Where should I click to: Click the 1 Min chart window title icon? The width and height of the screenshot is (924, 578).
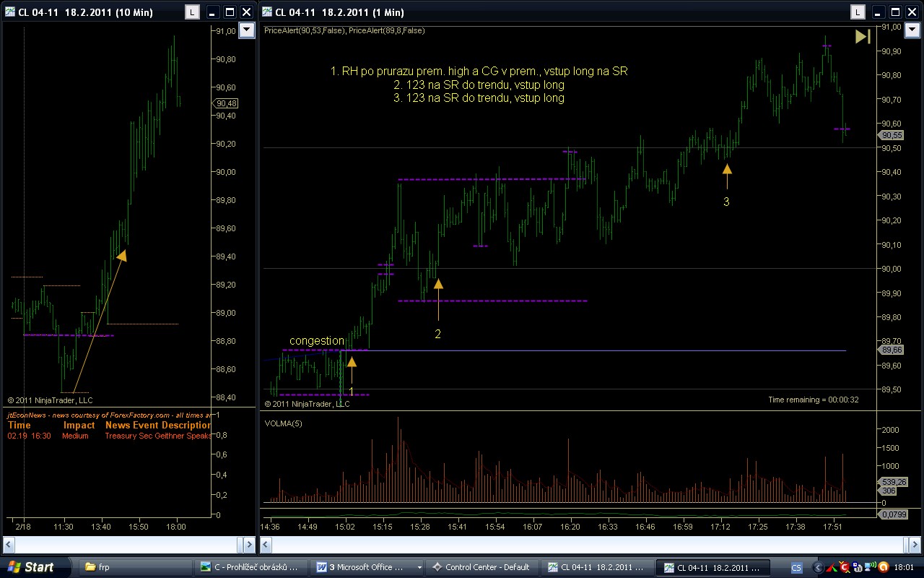coord(267,12)
